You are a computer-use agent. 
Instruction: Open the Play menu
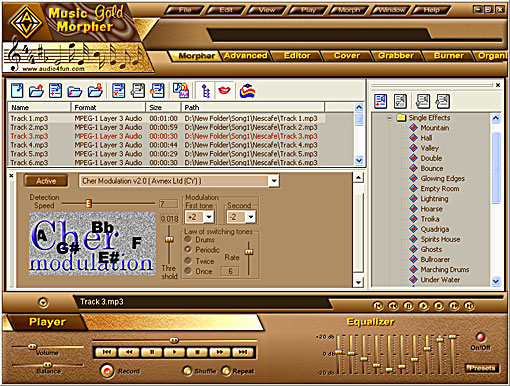308,10
